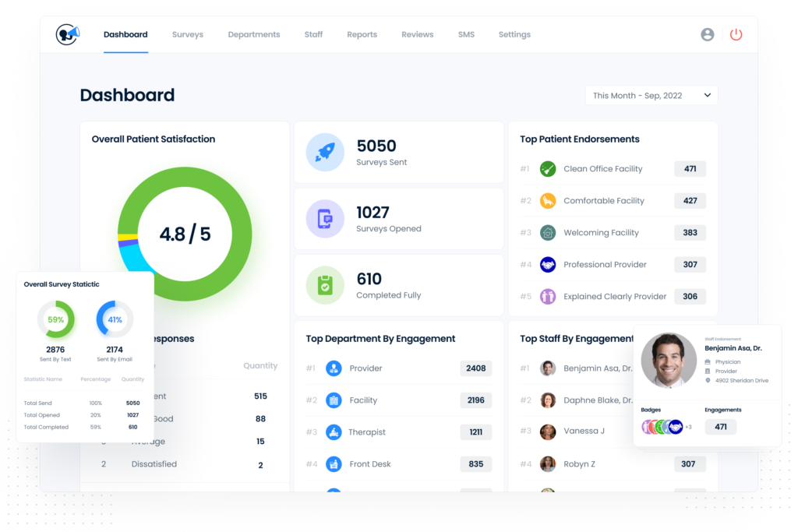Image resolution: width=798 pixels, height=532 pixels.
Task: Click the Therapist department icon
Action: coord(335,432)
